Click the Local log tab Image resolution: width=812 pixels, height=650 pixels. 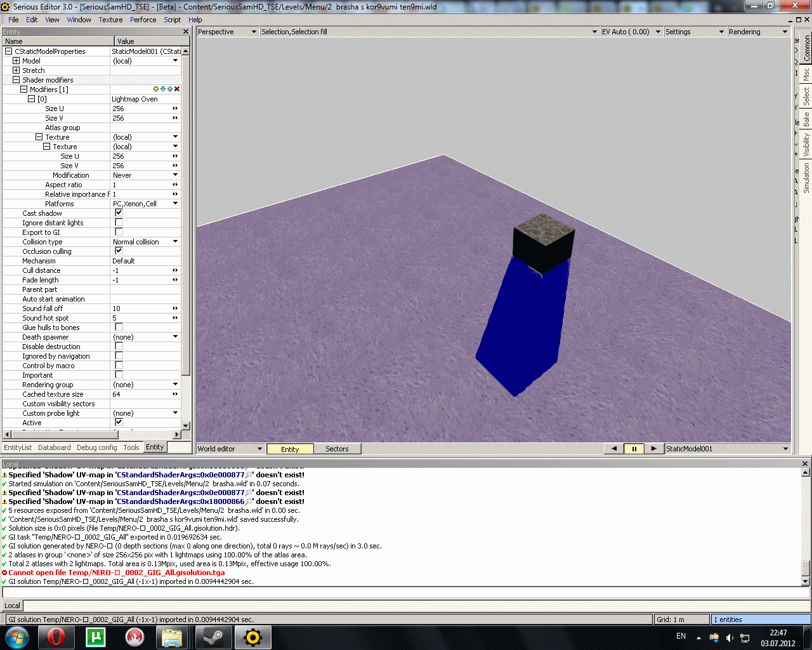coord(12,606)
